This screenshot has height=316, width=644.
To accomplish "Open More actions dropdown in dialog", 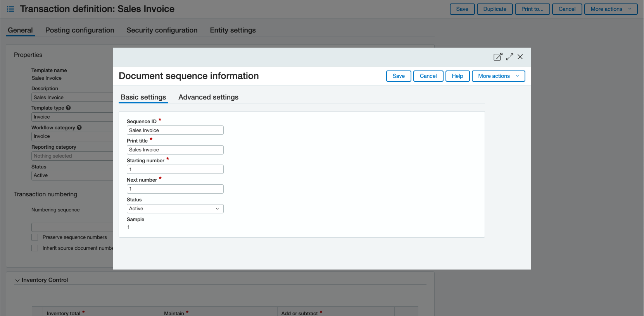I will [498, 76].
